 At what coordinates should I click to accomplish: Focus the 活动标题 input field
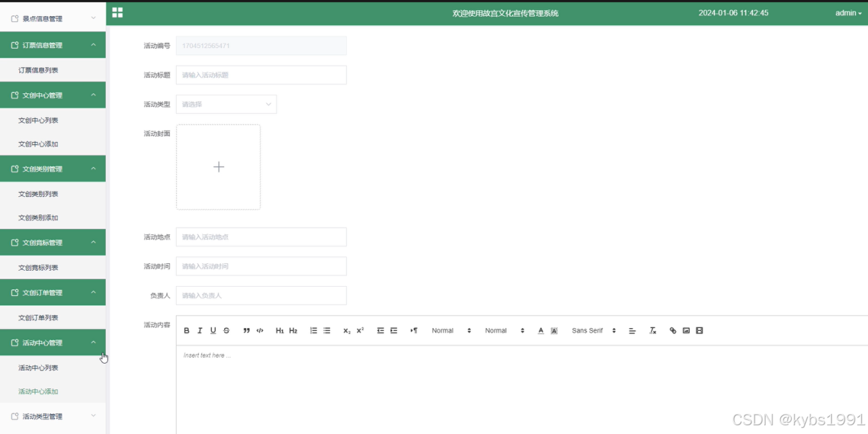click(x=261, y=75)
